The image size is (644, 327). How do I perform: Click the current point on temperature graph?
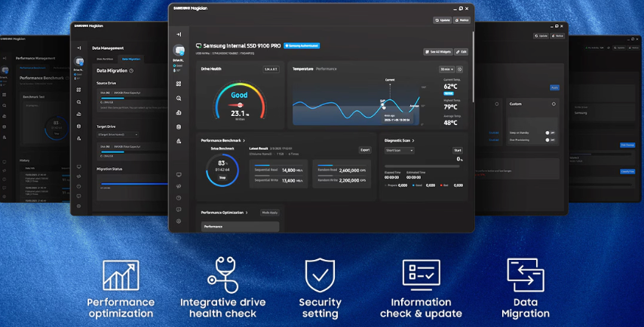[382, 105]
